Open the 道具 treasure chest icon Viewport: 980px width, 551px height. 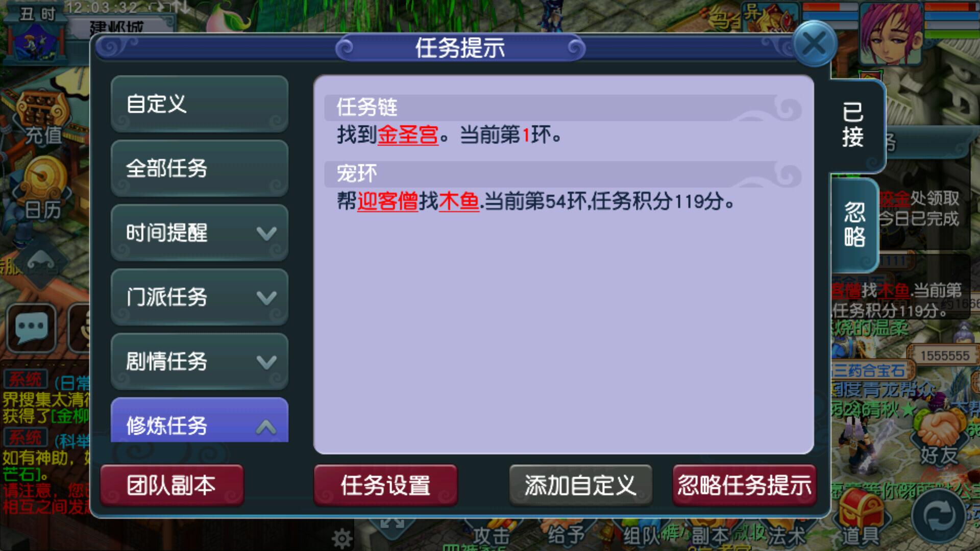pos(861,515)
